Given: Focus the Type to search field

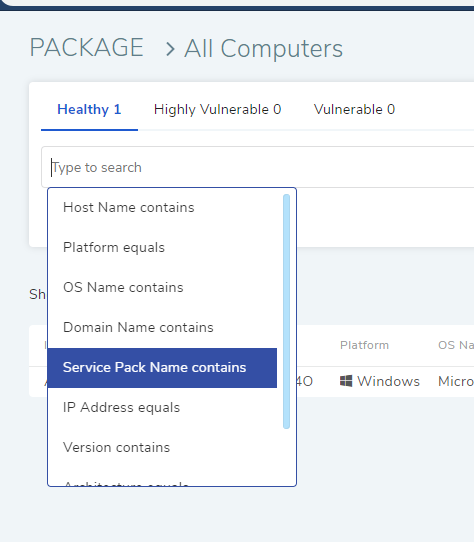Looking at the screenshot, I should 258,167.
